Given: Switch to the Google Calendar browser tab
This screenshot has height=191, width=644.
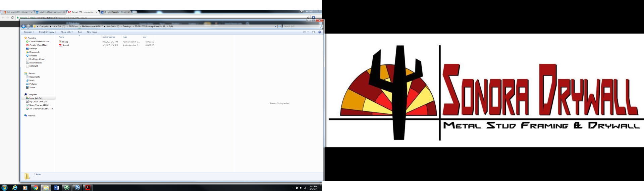Looking at the screenshot, I should [x=115, y=12].
